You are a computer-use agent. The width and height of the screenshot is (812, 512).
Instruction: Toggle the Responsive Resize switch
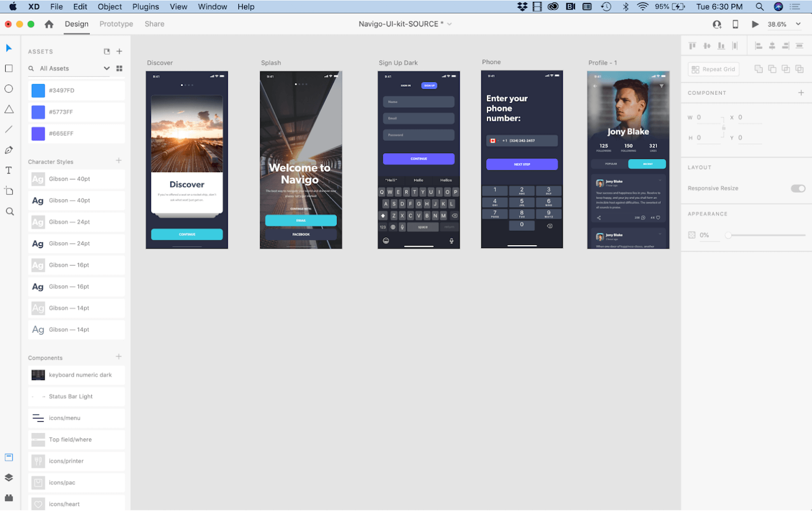click(798, 188)
